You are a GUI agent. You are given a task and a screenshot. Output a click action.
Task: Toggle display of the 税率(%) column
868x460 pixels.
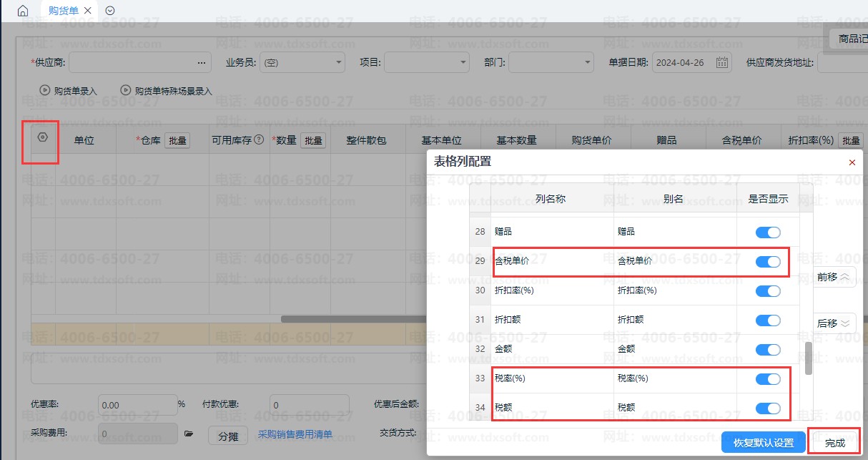click(x=768, y=378)
